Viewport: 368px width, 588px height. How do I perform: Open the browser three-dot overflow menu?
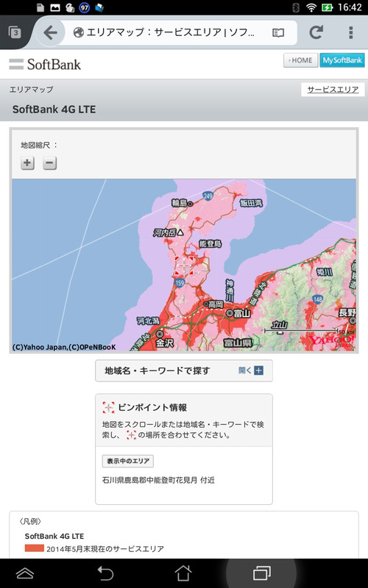(x=351, y=32)
